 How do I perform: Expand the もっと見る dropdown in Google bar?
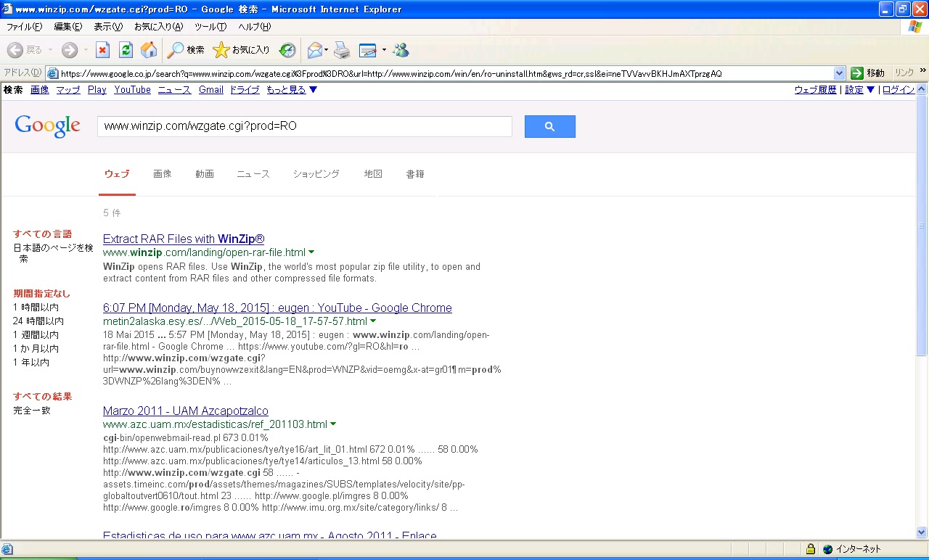click(x=292, y=90)
